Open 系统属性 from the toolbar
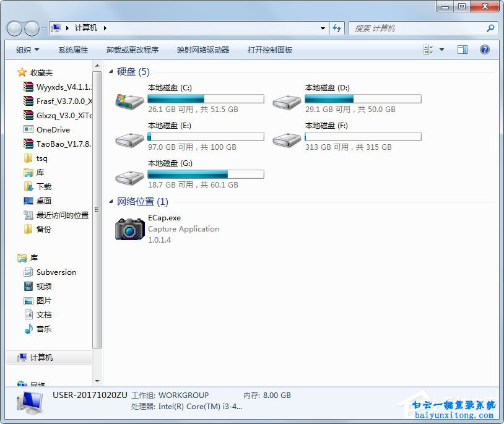 [72, 50]
